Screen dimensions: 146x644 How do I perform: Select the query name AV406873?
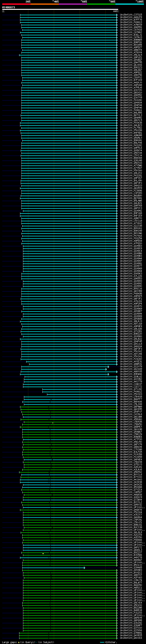[8, 7]
